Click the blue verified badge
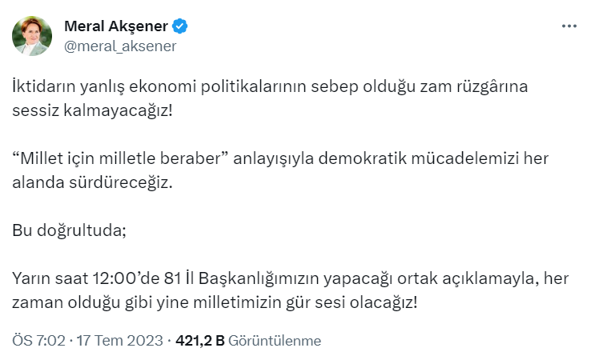The image size is (591, 364). click(x=182, y=26)
